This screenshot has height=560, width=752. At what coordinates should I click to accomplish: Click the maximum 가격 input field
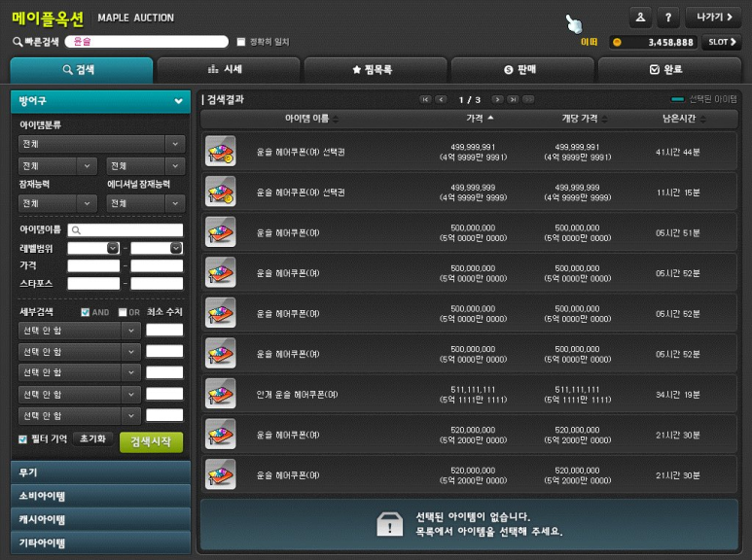pyautogui.click(x=157, y=266)
